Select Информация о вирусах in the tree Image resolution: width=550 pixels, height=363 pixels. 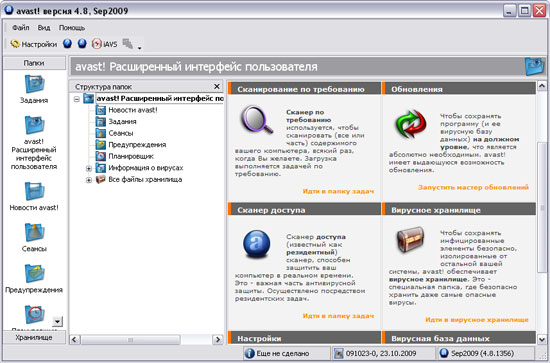pyautogui.click(x=146, y=168)
